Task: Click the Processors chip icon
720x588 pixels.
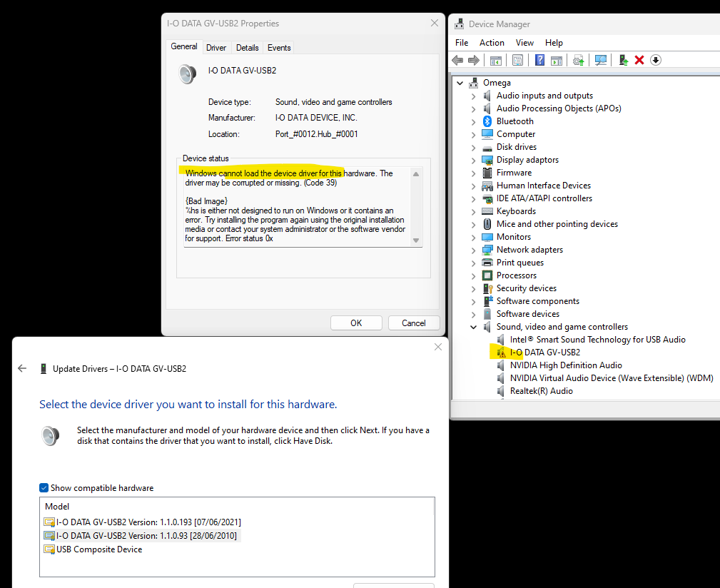Action: pos(487,275)
